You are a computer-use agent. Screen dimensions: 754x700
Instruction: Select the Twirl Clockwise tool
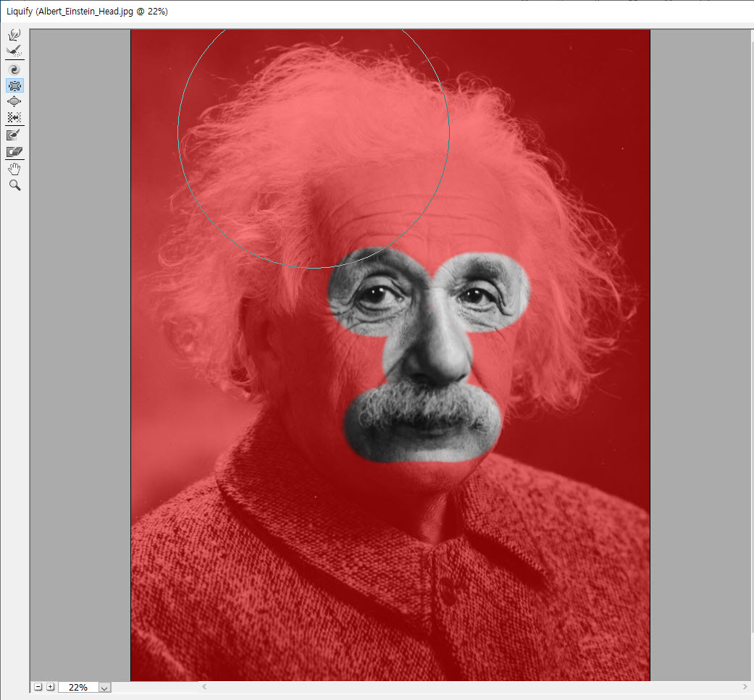(x=14, y=69)
